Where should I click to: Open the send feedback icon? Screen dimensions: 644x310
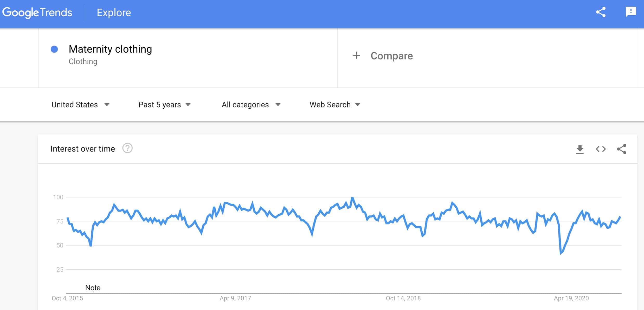[x=631, y=12]
